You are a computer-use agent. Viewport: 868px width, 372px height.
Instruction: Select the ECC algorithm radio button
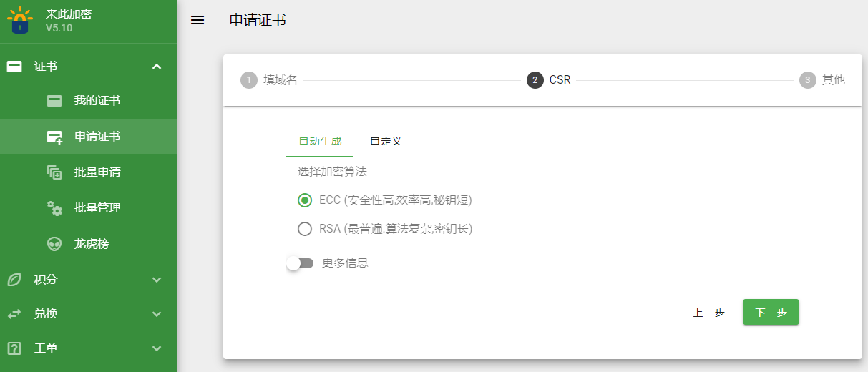coord(305,200)
